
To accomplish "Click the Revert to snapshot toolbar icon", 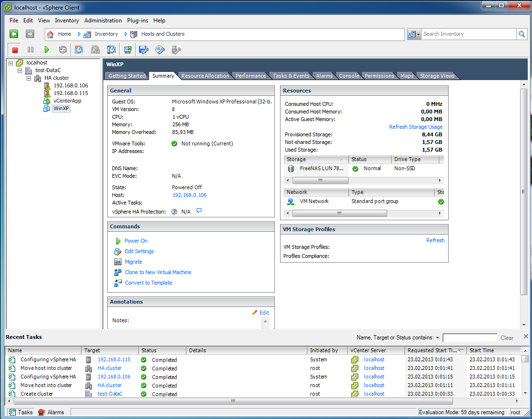I will click(95, 50).
